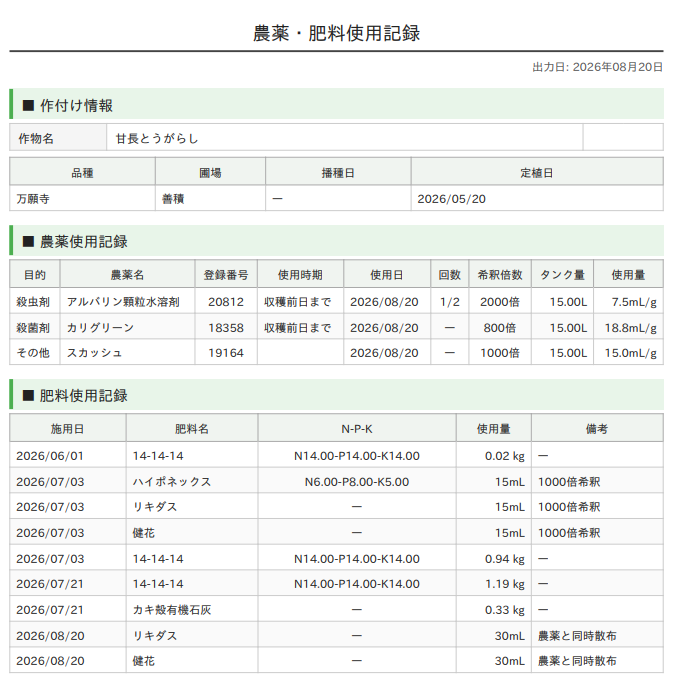Click purpose cell その他

point(33,353)
